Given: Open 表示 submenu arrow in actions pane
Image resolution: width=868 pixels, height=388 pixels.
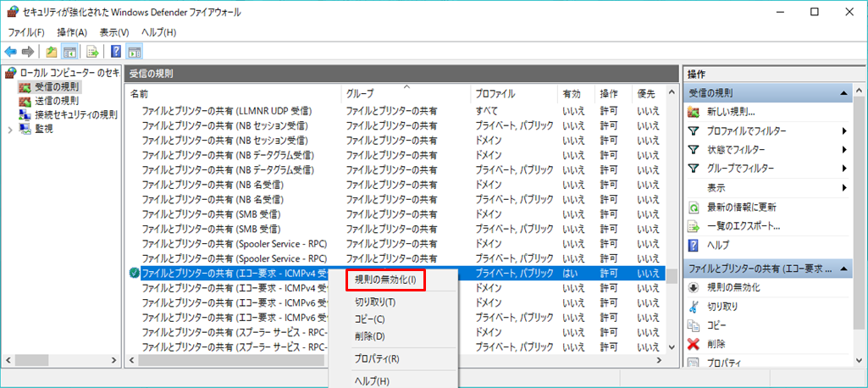Looking at the screenshot, I should click(x=845, y=187).
